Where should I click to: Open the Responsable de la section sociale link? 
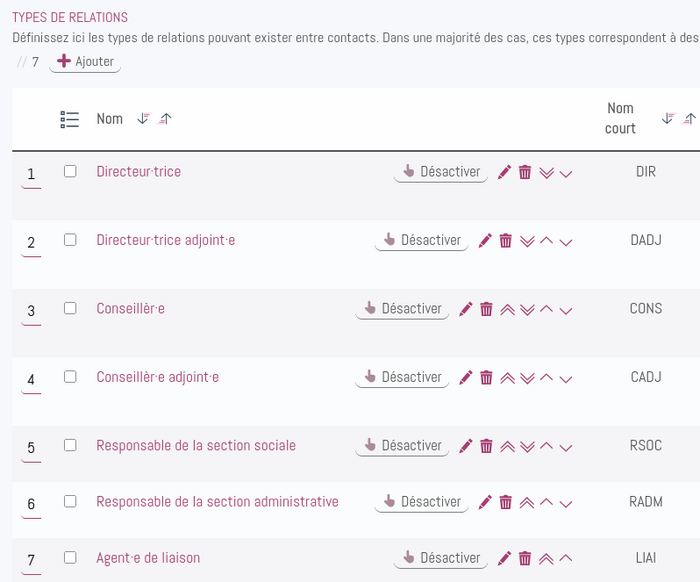196,445
